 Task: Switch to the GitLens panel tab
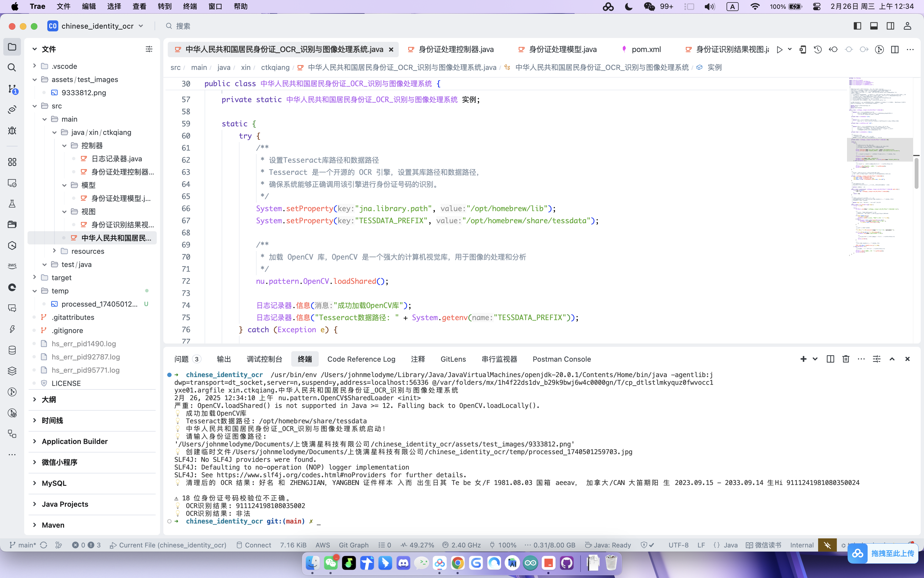click(x=453, y=359)
